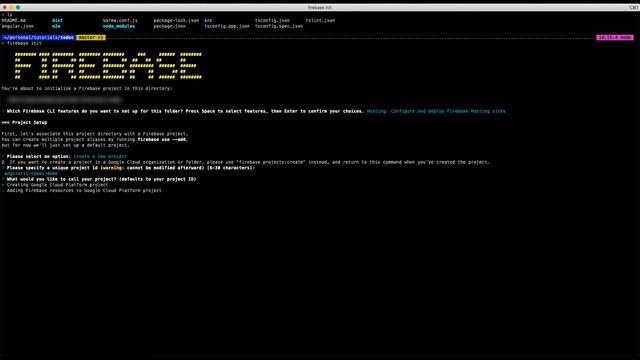Click the 'First, let's associate this project' line

(x=95, y=134)
